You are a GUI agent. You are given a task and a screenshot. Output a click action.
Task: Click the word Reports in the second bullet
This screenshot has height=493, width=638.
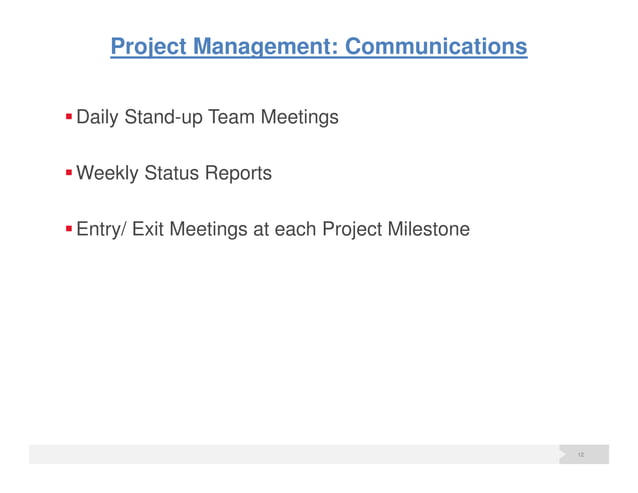tap(238, 173)
